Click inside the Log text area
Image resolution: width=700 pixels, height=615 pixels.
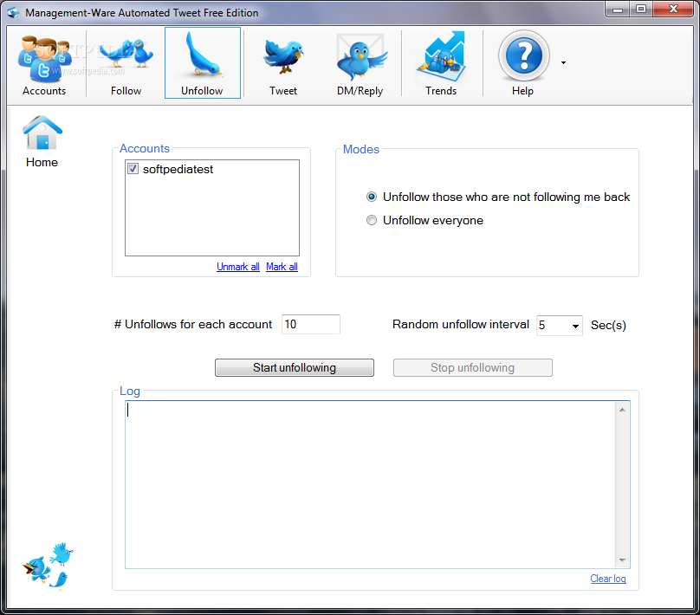pos(370,485)
